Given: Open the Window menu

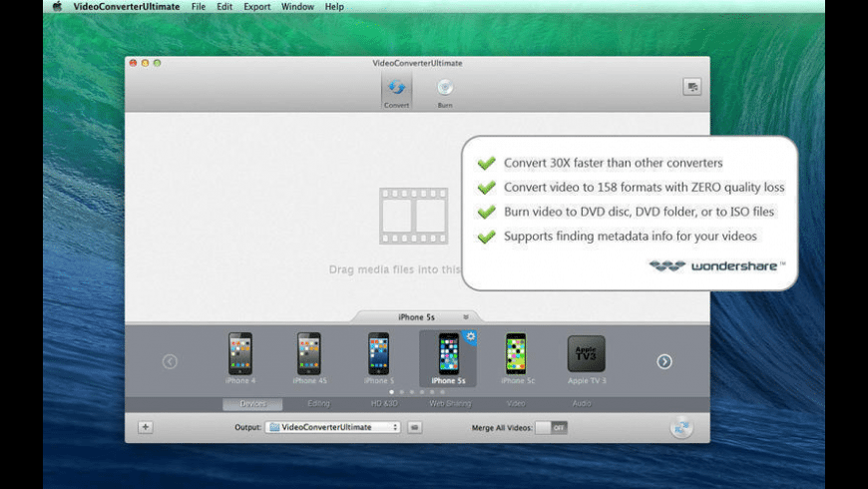Looking at the screenshot, I should [x=297, y=7].
